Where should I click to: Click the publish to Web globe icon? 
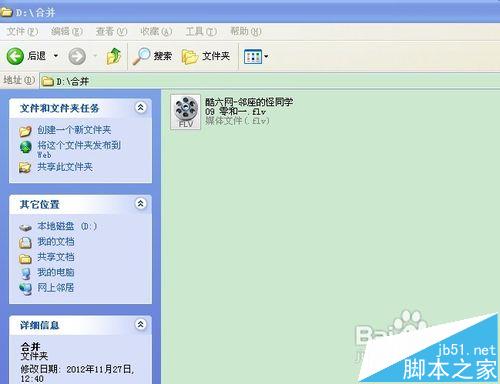(26, 147)
